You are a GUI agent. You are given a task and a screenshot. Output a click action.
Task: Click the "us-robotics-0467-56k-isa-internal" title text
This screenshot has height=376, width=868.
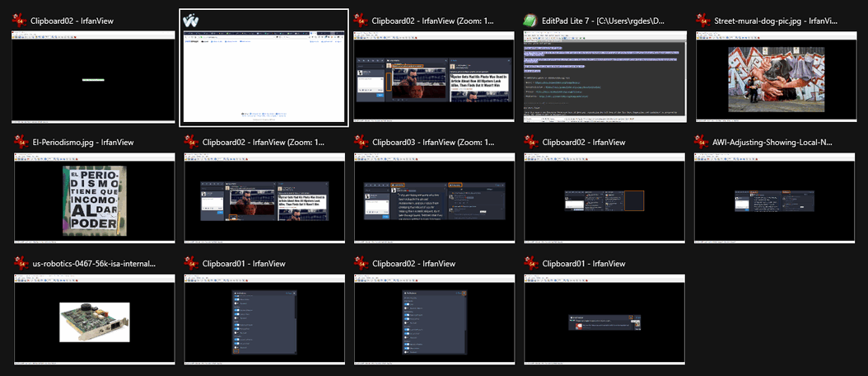point(93,264)
